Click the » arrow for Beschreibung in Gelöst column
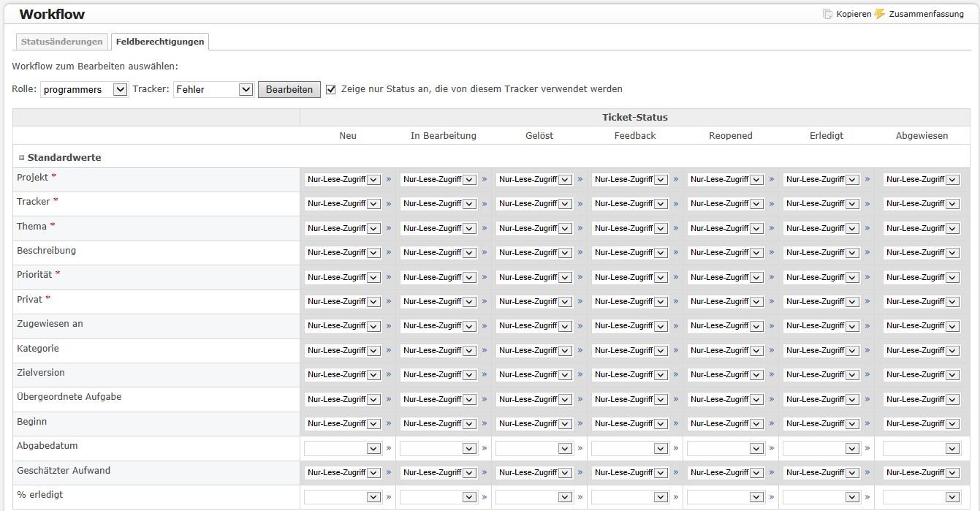 [x=580, y=252]
